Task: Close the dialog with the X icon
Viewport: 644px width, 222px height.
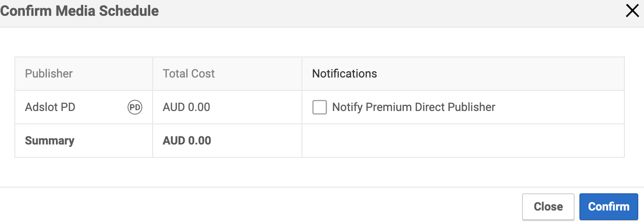Action: click(632, 11)
